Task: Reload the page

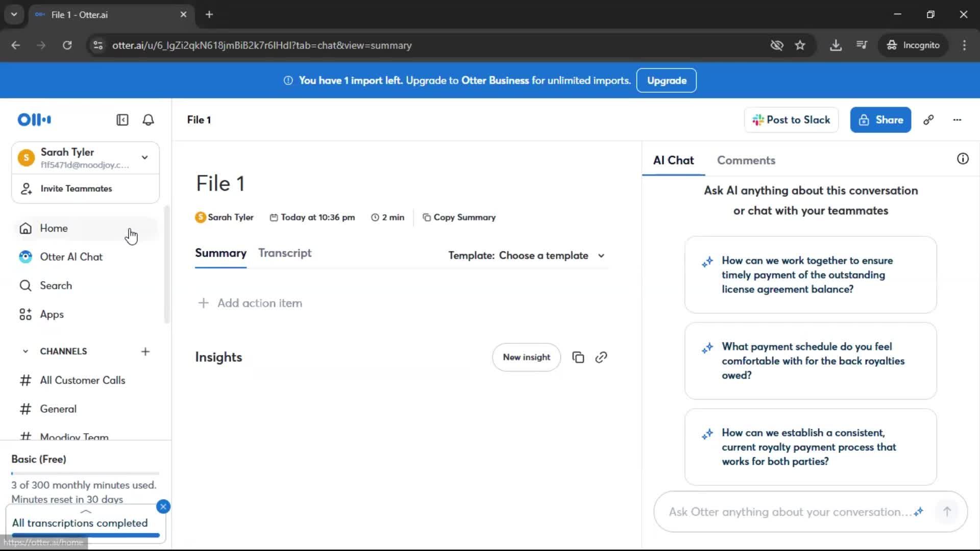Action: pyautogui.click(x=67, y=45)
